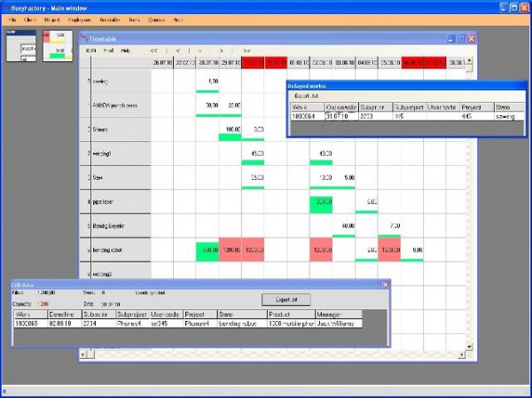Click Deadline column header in Cell data table
This screenshot has height=398, width=532.
click(x=65, y=315)
